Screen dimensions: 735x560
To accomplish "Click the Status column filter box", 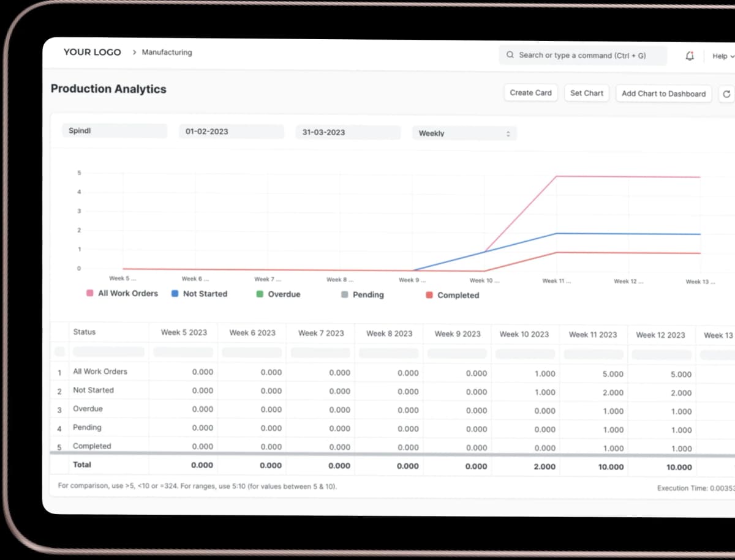I will [109, 352].
